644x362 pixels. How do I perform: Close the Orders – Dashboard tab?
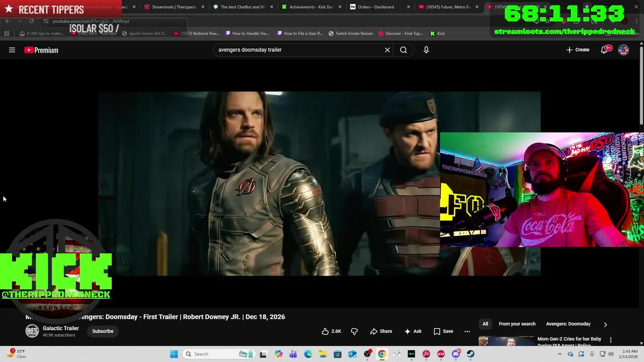(x=408, y=7)
